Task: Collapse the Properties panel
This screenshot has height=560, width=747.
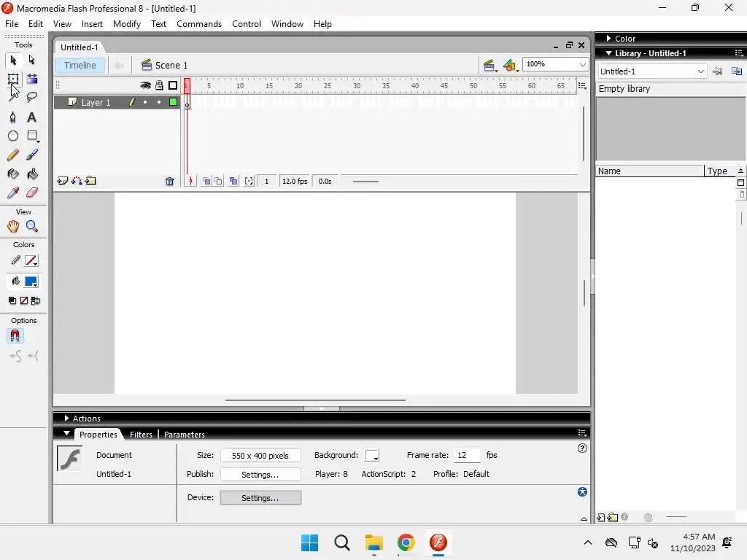Action: pyautogui.click(x=66, y=434)
